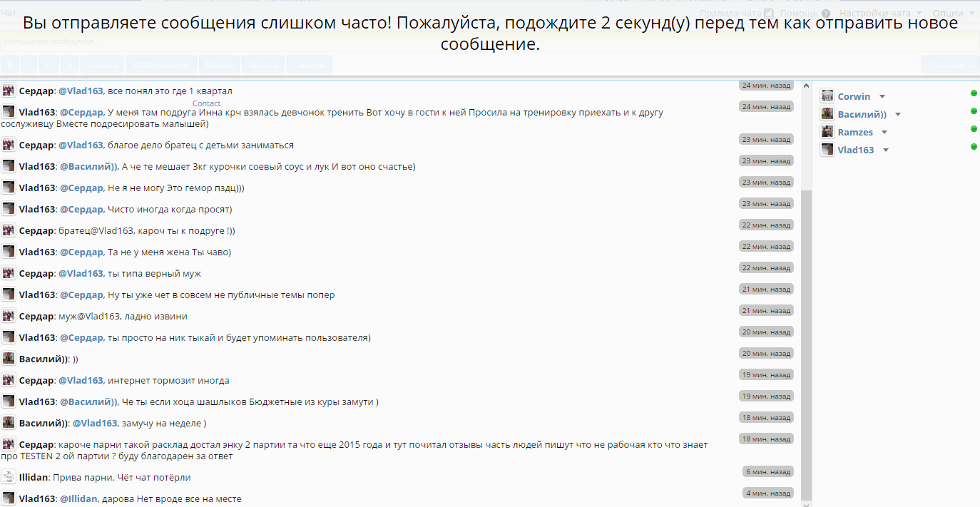The width and height of the screenshot is (980, 507).
Task: Click the green status dot next to Vlad163
Action: 974,147
